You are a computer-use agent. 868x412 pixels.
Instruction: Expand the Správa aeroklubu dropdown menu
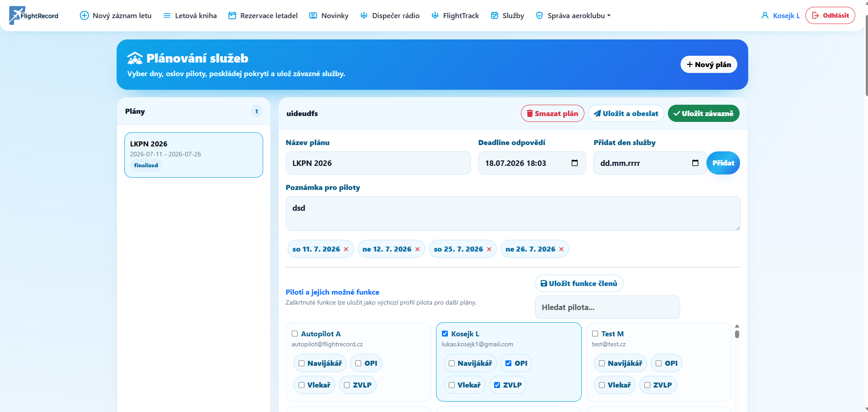574,15
